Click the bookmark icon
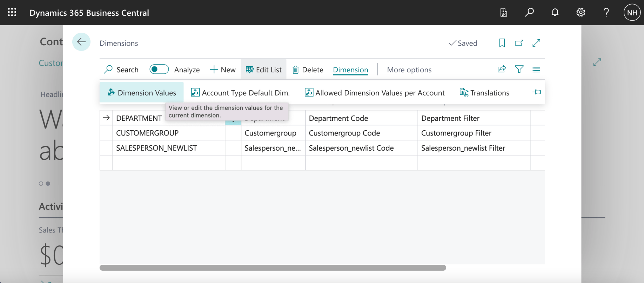644x283 pixels. pyautogui.click(x=502, y=43)
